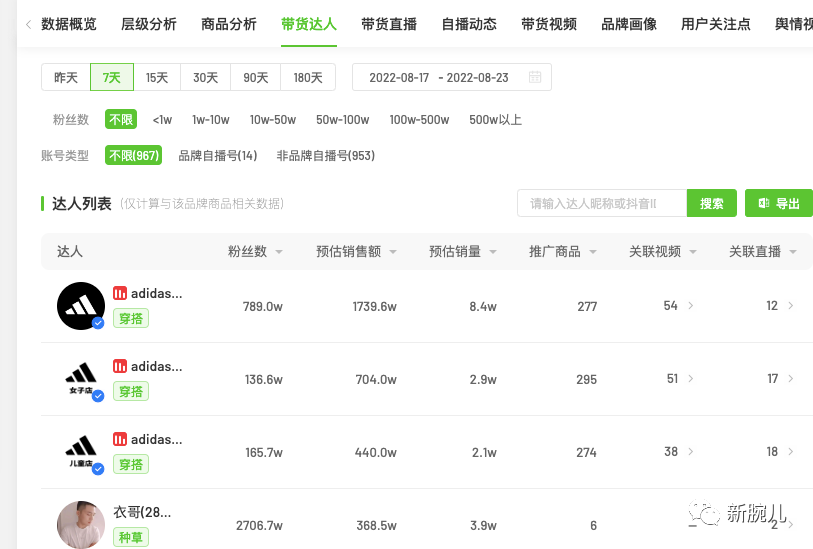Select the 30天 time range
This screenshot has width=813, height=549.
[x=205, y=77]
